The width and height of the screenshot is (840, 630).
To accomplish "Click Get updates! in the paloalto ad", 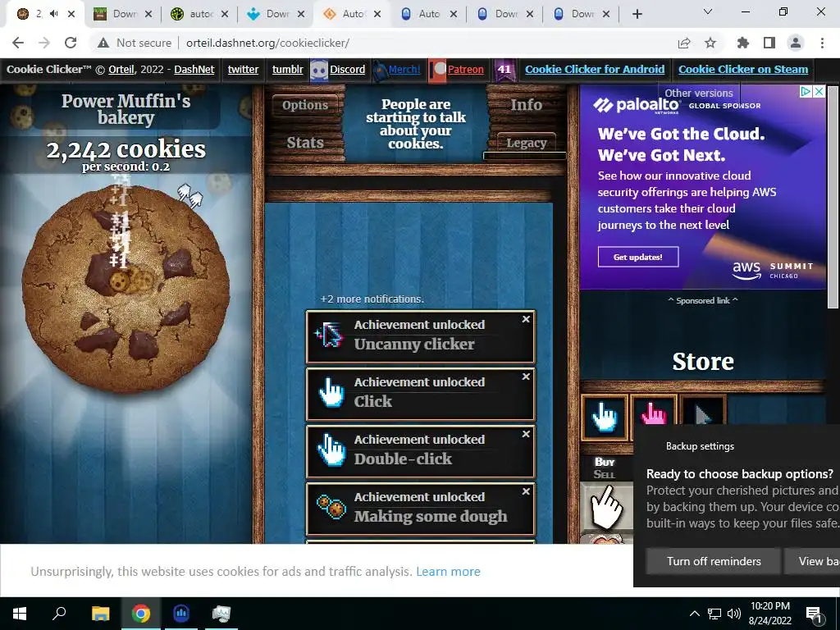I will [638, 257].
